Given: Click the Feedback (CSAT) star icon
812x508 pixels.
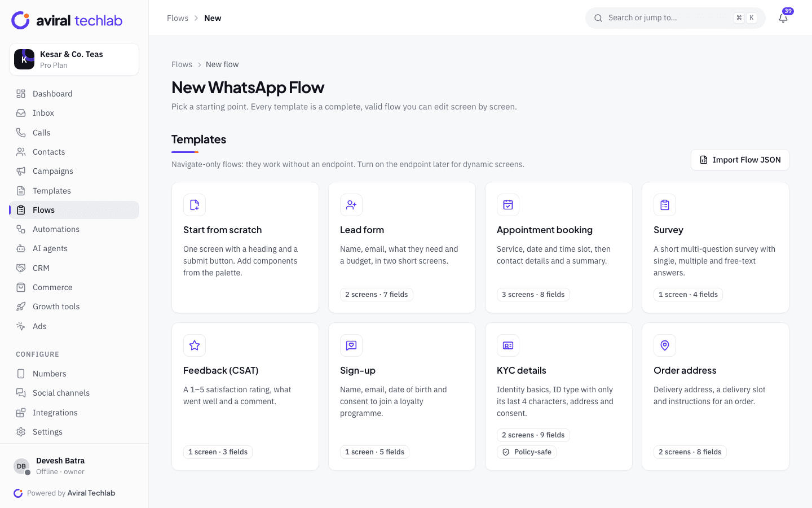Looking at the screenshot, I should (x=195, y=345).
